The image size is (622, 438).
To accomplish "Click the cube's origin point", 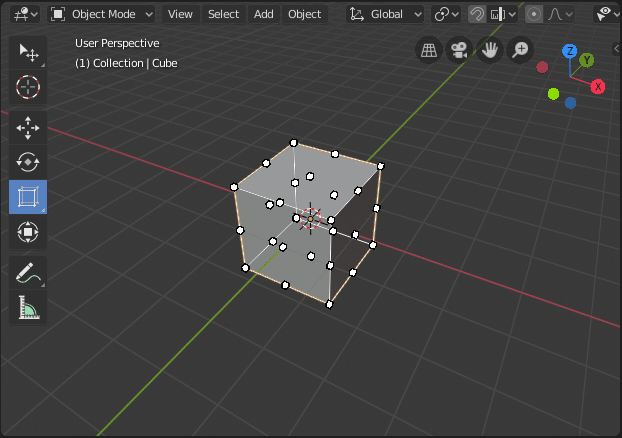I will click(x=310, y=219).
